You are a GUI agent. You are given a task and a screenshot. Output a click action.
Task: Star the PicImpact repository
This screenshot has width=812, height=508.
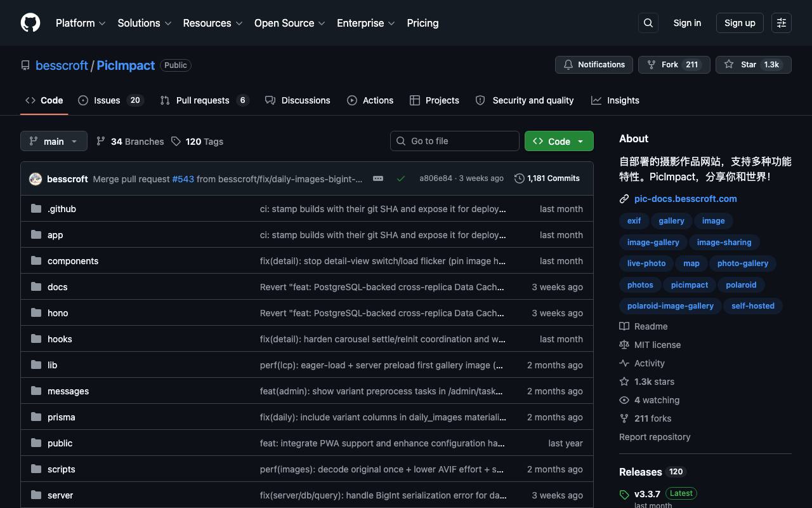754,65
